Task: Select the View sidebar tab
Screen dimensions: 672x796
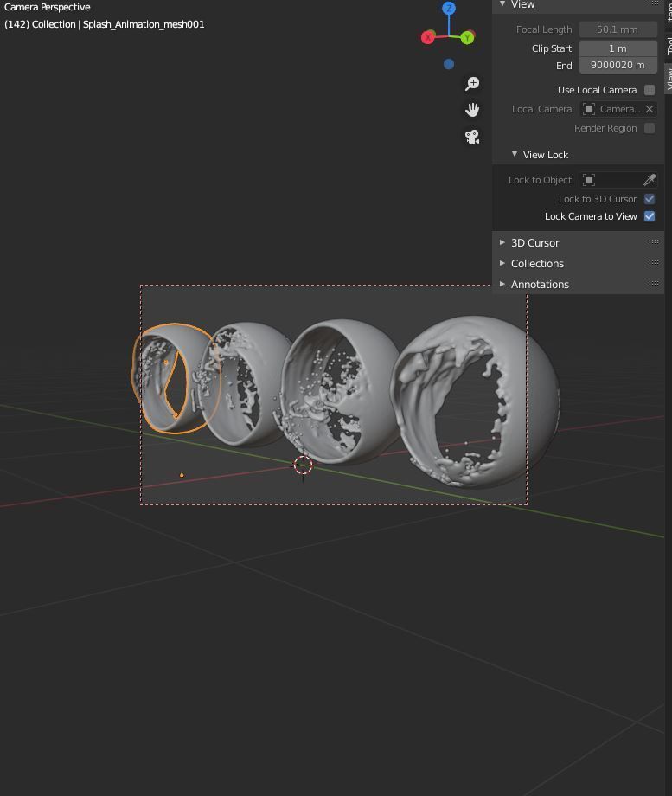Action: [x=669, y=78]
